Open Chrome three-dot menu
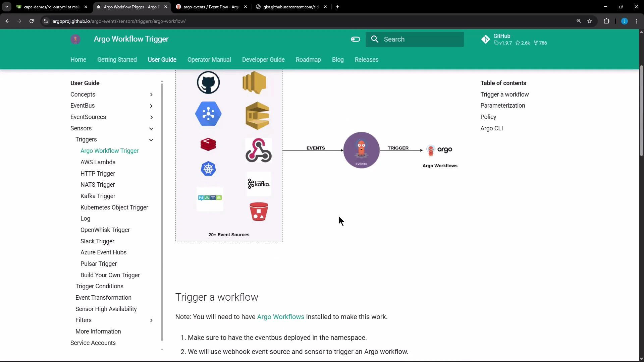 637,21
